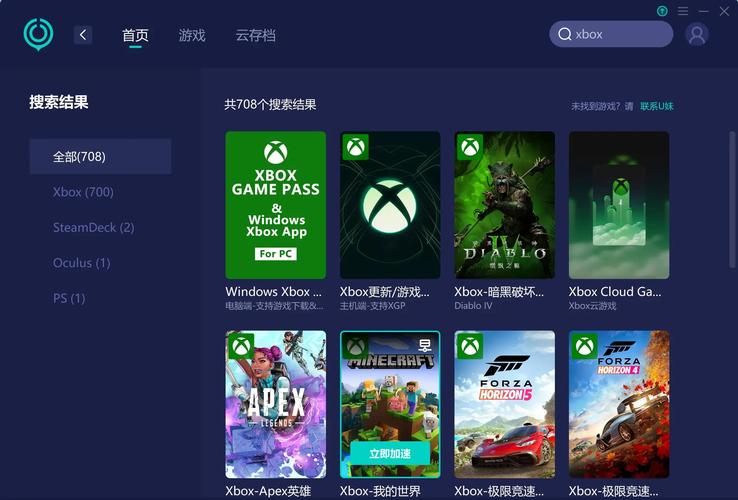Image resolution: width=738 pixels, height=500 pixels.
Task: Click the Xbox badge on Forza Horizon 5 card
Action: [470, 346]
